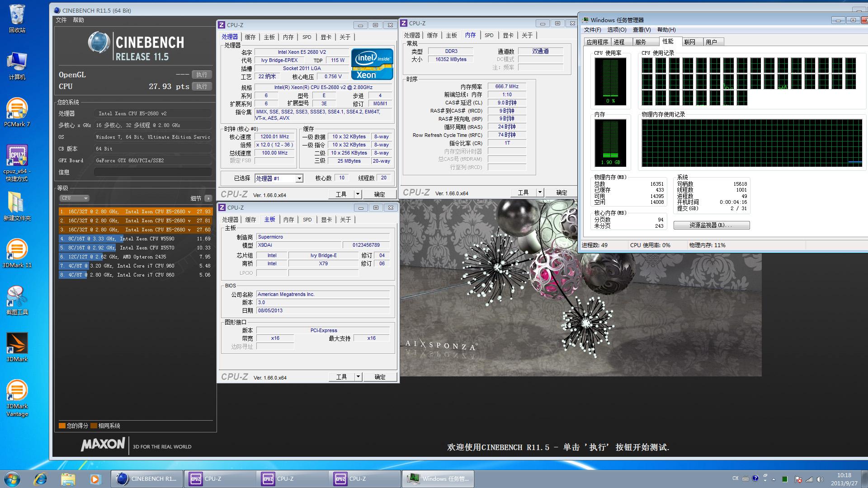Click the Show Desktop strip beside the clock
This screenshot has height=488, width=868.
point(864,479)
